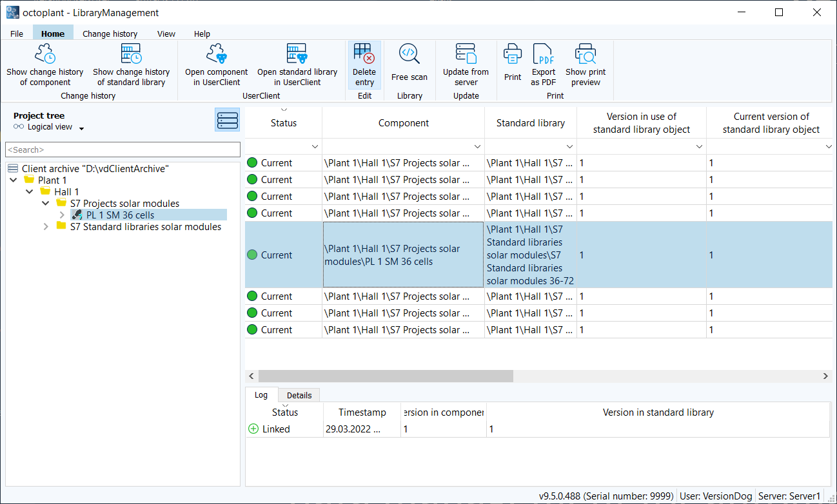Viewport: 837px width, 504px height.
Task: Open the Status column filter dropdown
Action: pos(315,147)
